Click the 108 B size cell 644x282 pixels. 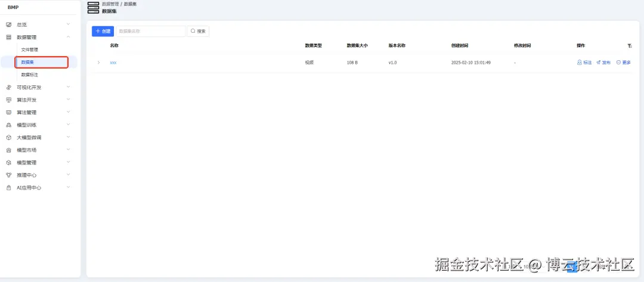point(352,63)
